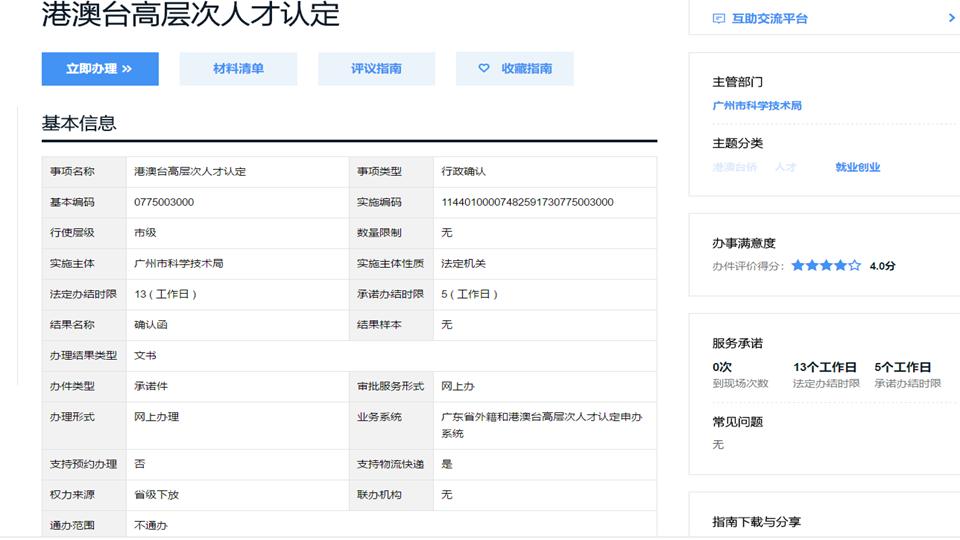
Task: Open the 评议指南 tab
Action: click(x=376, y=69)
